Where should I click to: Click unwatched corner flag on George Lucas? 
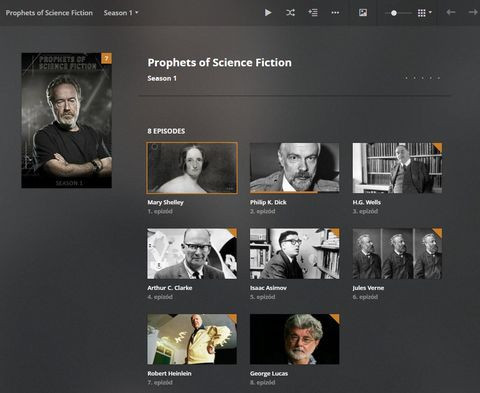coord(336,317)
